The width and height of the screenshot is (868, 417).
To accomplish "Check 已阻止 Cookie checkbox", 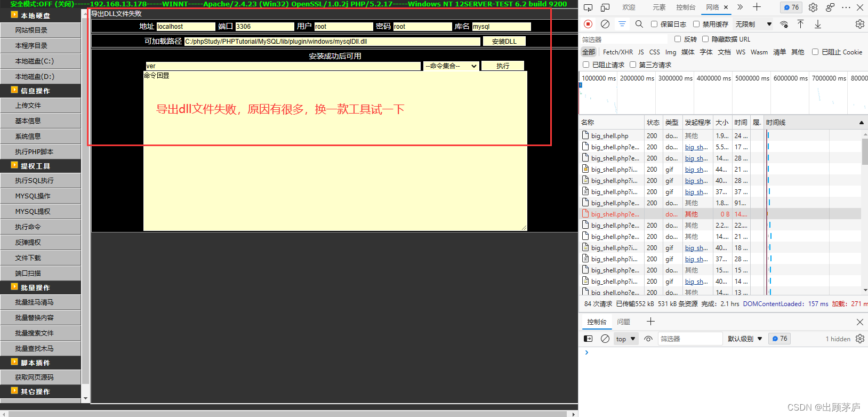I will (x=815, y=52).
